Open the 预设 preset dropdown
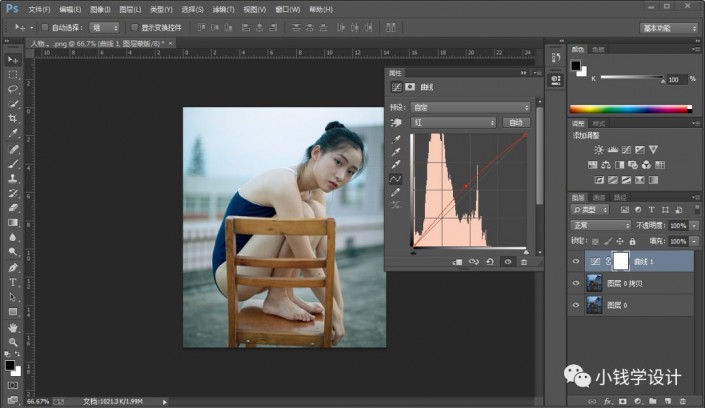This screenshot has width=705, height=408. (x=470, y=106)
